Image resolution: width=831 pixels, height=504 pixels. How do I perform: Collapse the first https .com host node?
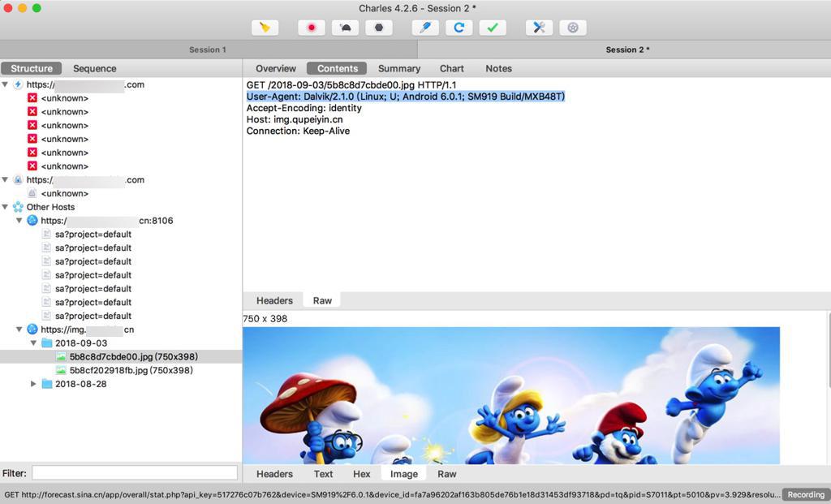6,84
